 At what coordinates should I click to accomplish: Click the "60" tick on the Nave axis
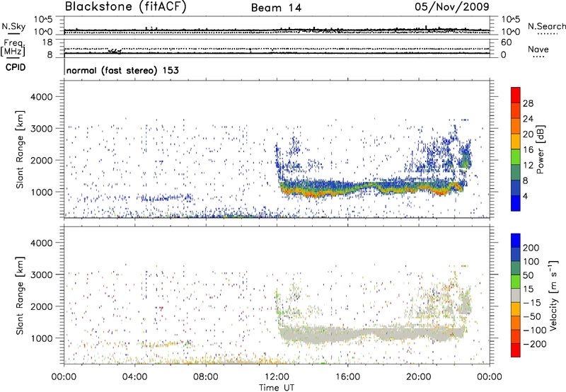tap(506, 42)
